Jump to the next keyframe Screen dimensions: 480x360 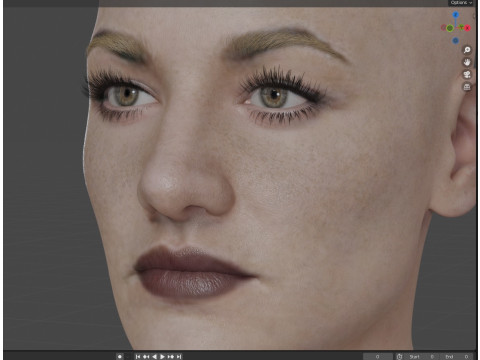click(x=171, y=357)
